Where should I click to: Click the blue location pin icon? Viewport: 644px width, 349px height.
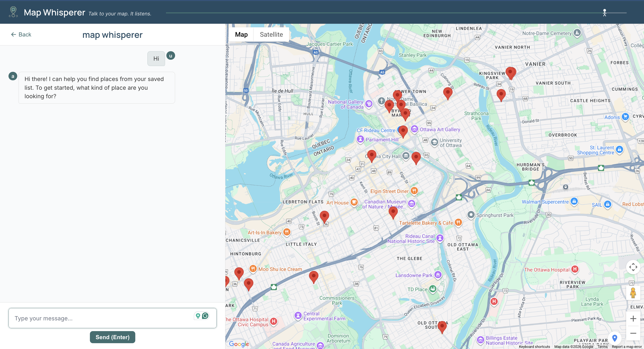[x=614, y=338]
